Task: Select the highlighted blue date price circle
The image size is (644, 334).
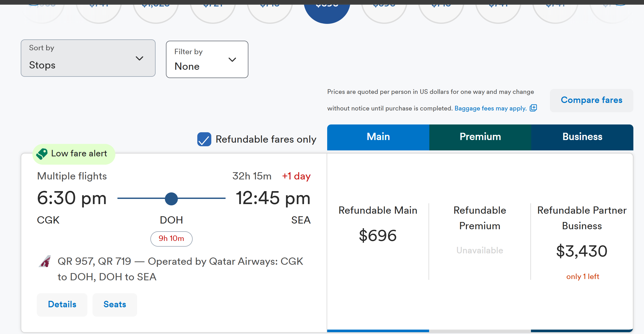Action: [x=327, y=10]
